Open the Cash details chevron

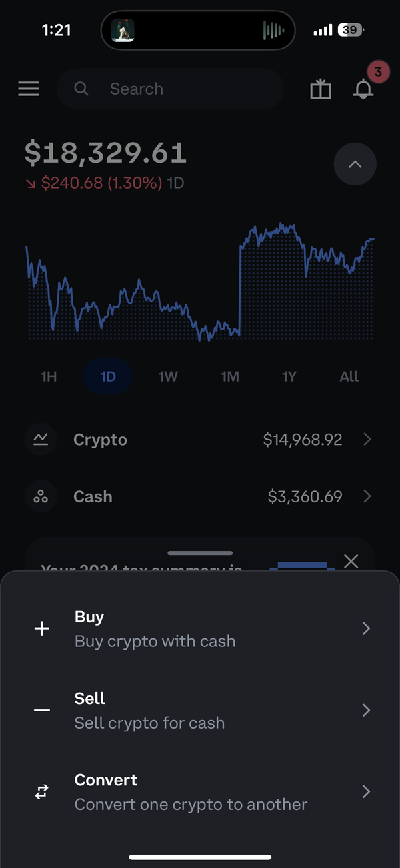pyautogui.click(x=367, y=496)
